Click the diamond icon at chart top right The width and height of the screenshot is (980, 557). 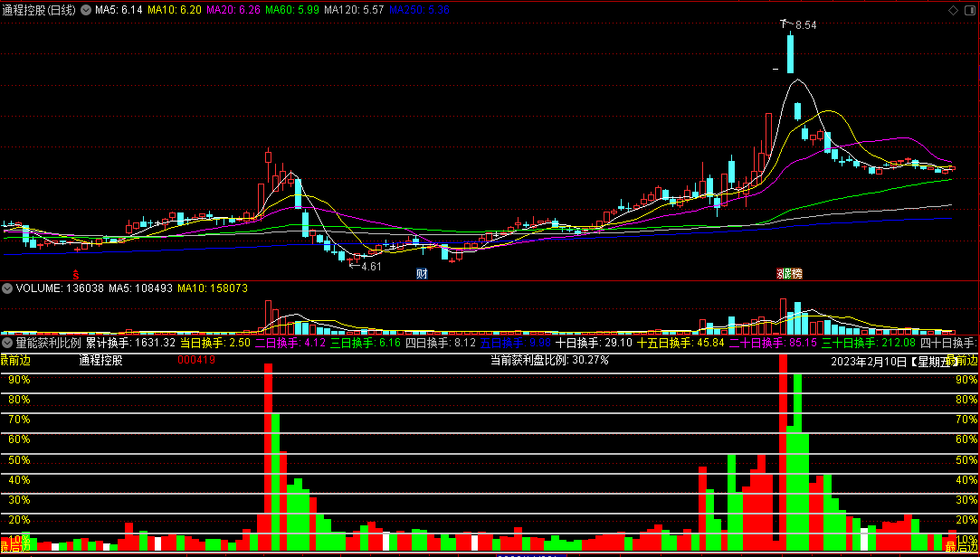pyautogui.click(x=953, y=10)
